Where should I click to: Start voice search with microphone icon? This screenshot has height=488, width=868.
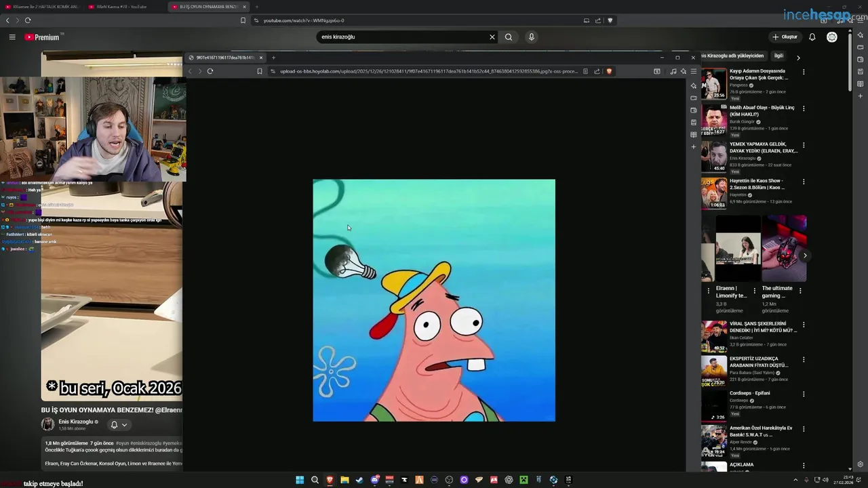532,37
